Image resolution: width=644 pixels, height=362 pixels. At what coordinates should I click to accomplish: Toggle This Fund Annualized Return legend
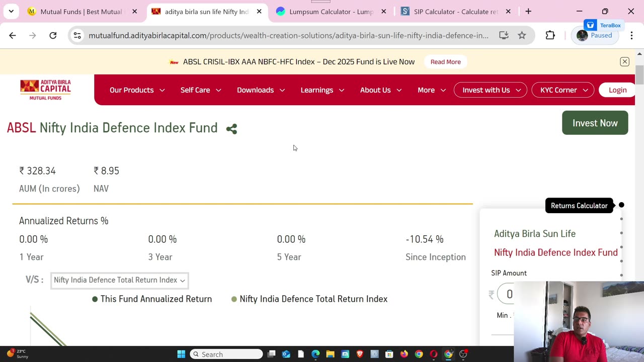coord(152,299)
